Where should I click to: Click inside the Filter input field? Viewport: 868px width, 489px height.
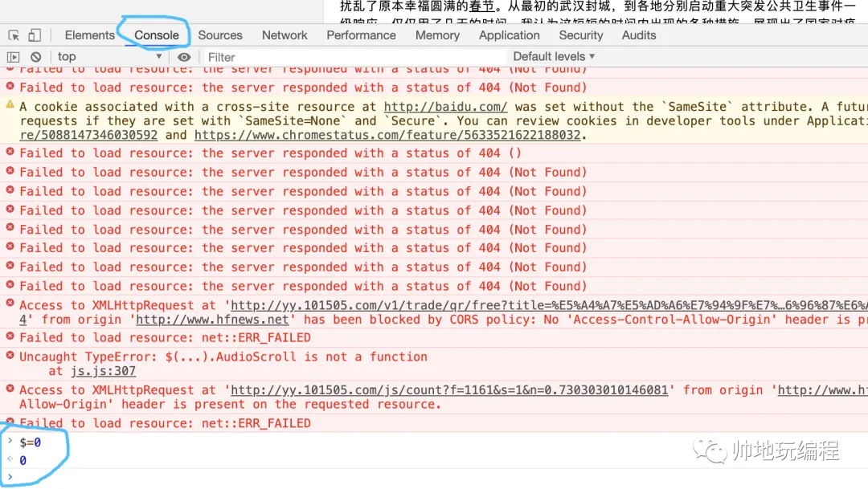pos(354,57)
